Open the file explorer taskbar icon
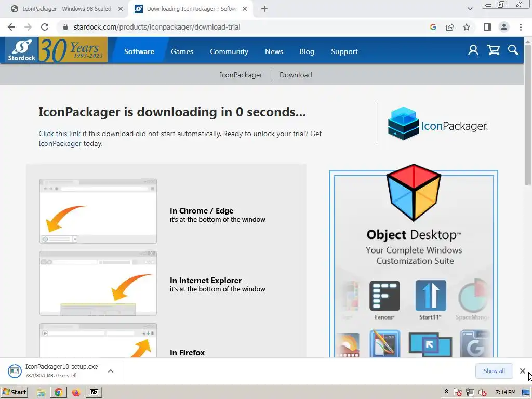This screenshot has height=399, width=532. click(x=41, y=393)
